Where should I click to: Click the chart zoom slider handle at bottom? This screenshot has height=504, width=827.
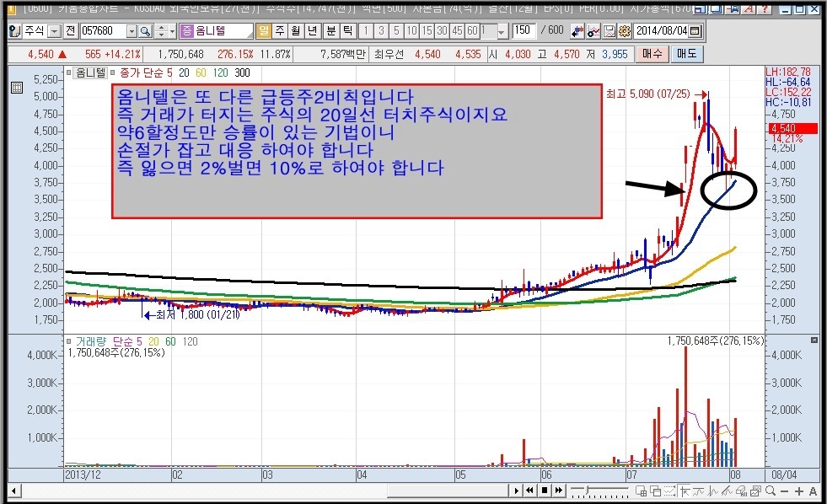tap(587, 491)
